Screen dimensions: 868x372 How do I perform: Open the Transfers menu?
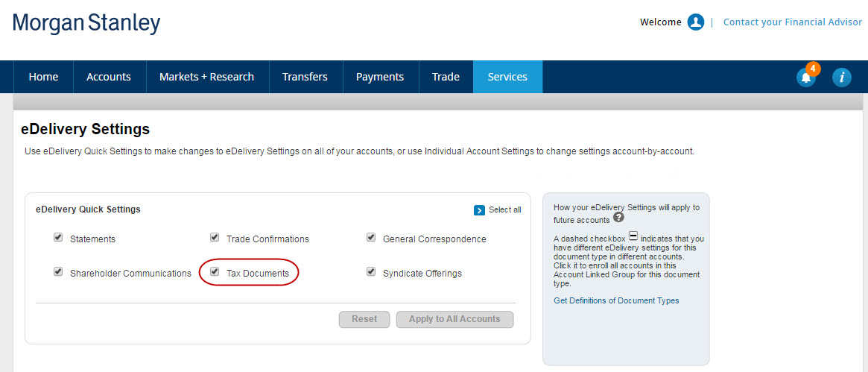(x=305, y=77)
